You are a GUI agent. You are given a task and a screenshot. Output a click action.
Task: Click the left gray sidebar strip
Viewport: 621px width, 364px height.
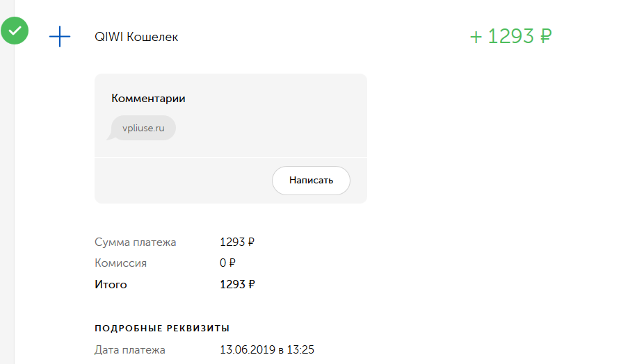[7, 198]
